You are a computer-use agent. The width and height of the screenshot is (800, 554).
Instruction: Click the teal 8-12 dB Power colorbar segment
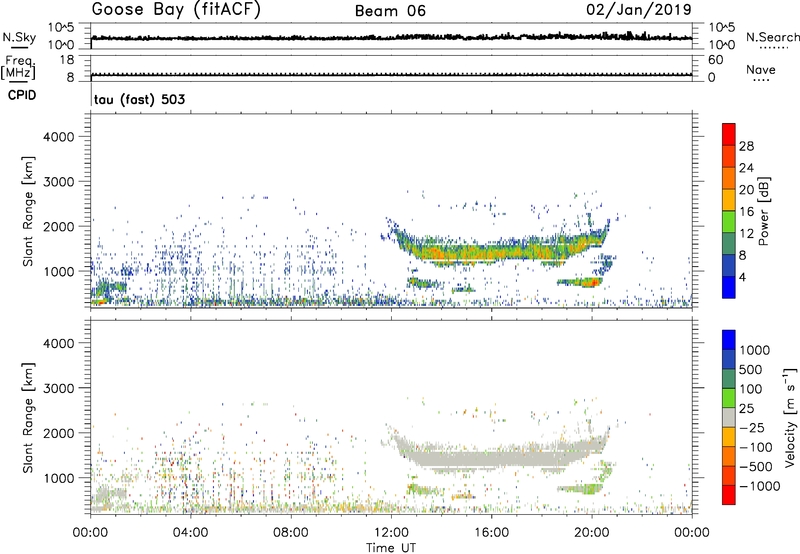(729, 244)
